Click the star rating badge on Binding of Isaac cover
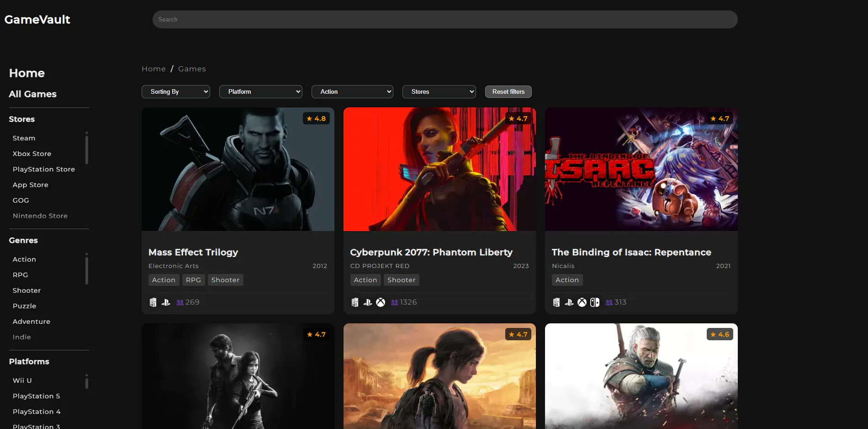868x429 pixels. (720, 118)
